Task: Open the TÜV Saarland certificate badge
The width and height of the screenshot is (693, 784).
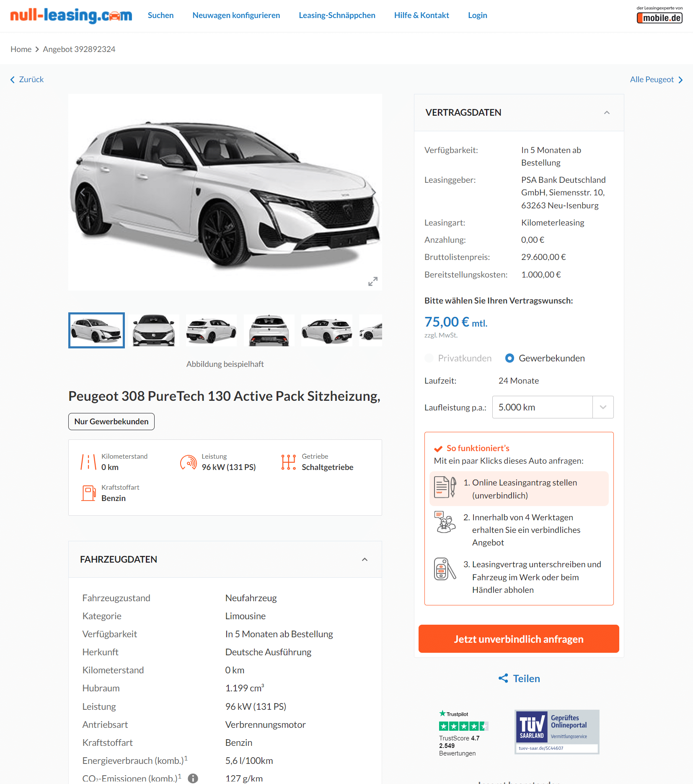Action: coord(557,732)
